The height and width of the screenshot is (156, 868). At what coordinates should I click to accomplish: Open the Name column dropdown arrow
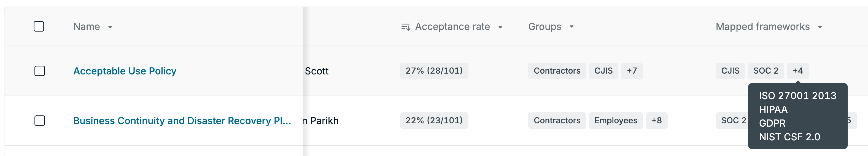click(110, 27)
